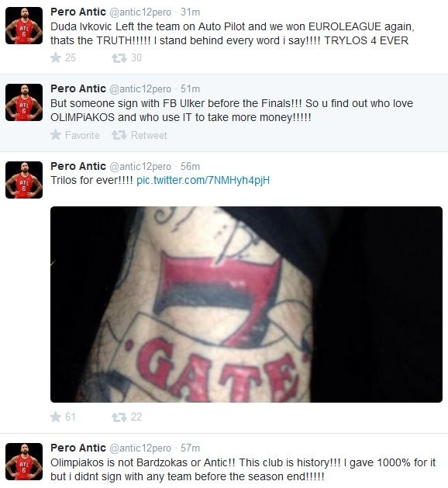Open Pero Antic avatar on the 57m tweet
Screen dimensions: 448x488
24,462
